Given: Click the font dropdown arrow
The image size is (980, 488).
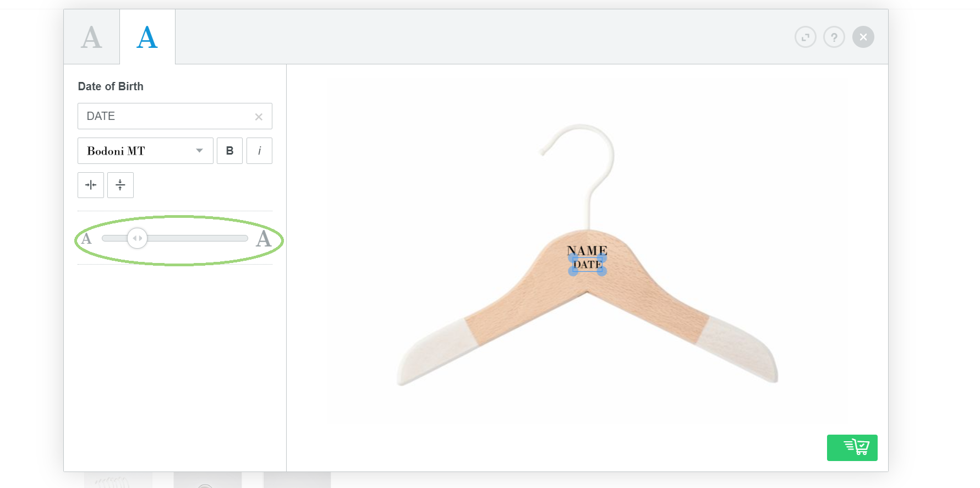Looking at the screenshot, I should pos(200,151).
